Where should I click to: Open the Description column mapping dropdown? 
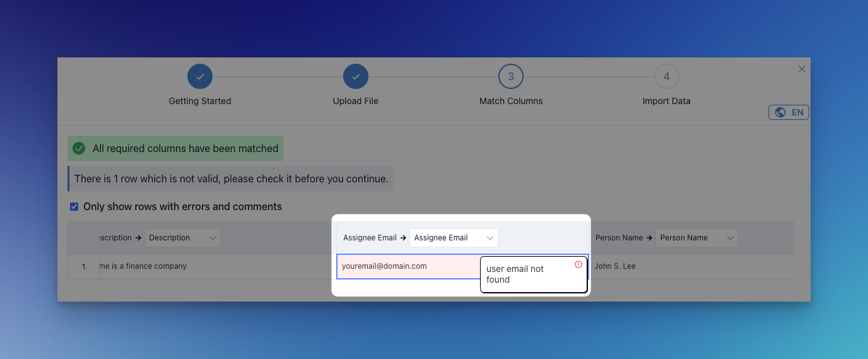click(x=183, y=238)
